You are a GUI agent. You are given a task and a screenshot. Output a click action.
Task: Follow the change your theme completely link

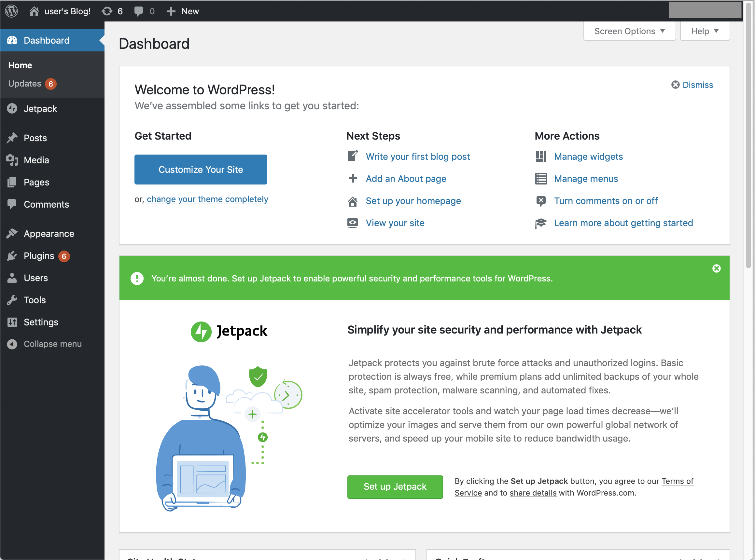click(x=208, y=199)
